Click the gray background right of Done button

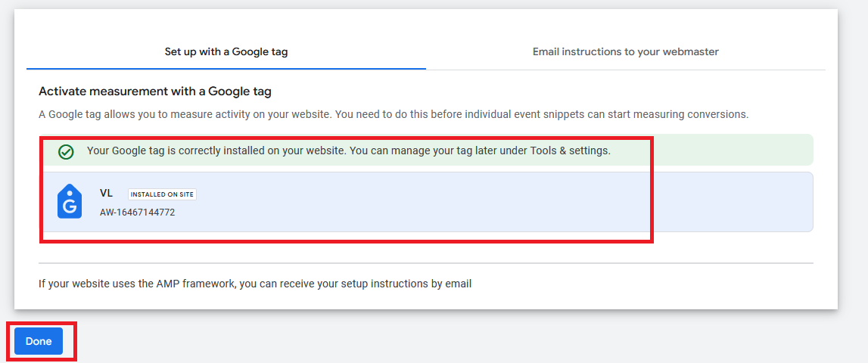454,341
